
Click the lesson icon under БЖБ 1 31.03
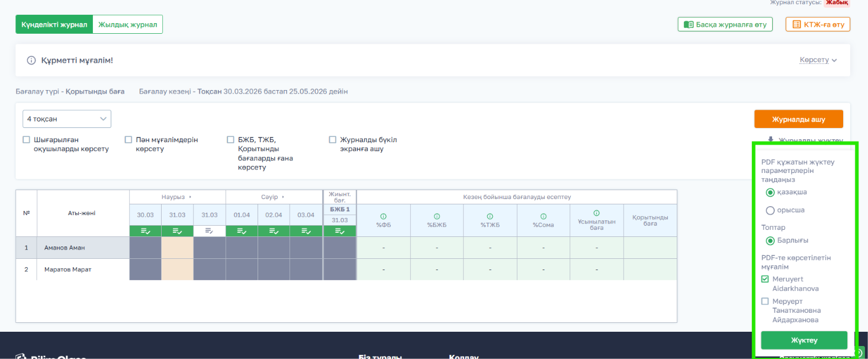click(340, 231)
